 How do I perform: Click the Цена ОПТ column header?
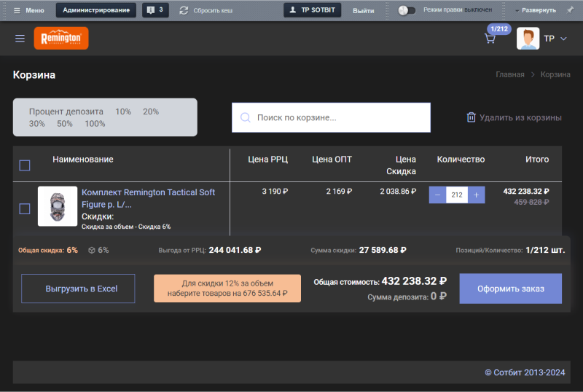(x=332, y=159)
